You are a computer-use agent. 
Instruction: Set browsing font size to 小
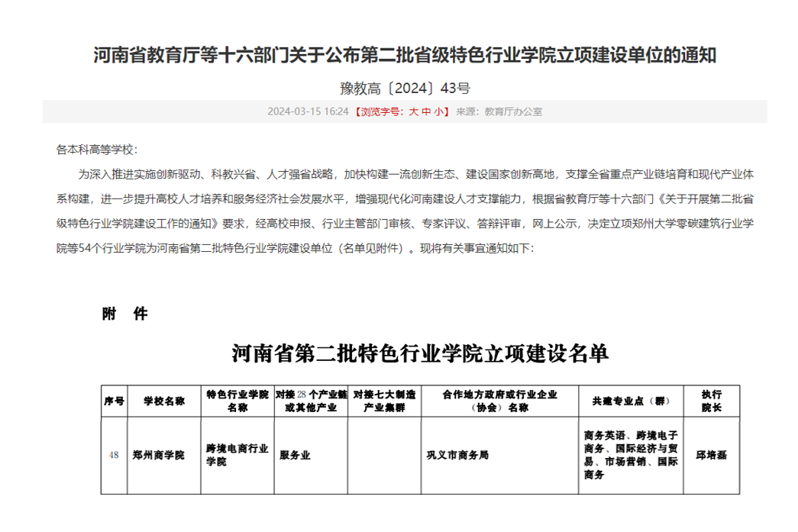pyautogui.click(x=438, y=111)
